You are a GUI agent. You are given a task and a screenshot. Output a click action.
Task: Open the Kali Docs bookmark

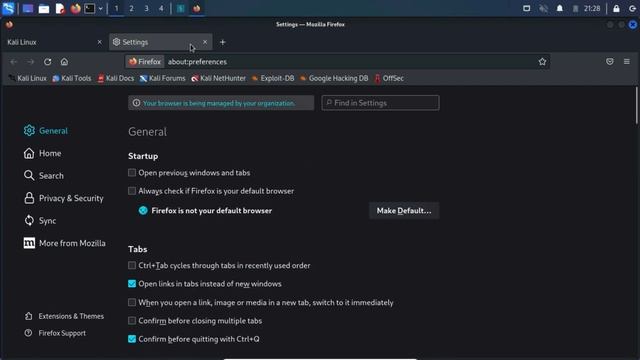point(116,78)
